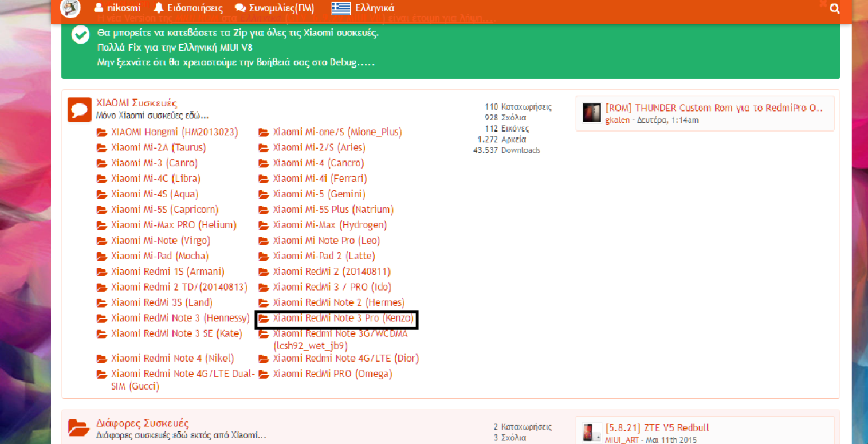The width and height of the screenshot is (868, 444).
Task: Open the [ROM] THUNDER Custom Rom post
Action: click(x=714, y=108)
